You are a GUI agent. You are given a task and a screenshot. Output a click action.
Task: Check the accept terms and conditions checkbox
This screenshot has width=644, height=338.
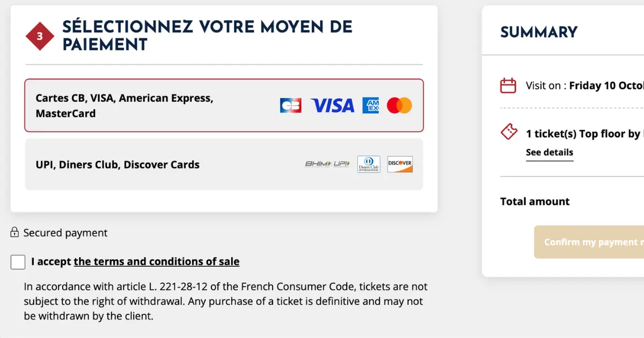[18, 262]
